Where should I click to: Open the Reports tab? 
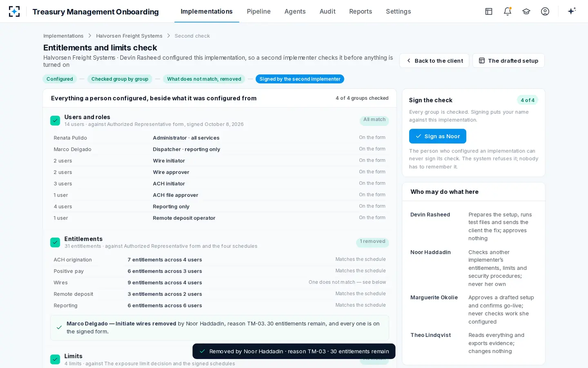pyautogui.click(x=361, y=11)
